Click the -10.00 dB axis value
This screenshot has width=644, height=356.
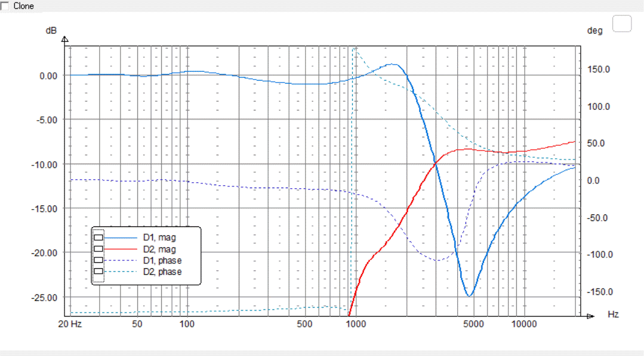click(x=45, y=164)
